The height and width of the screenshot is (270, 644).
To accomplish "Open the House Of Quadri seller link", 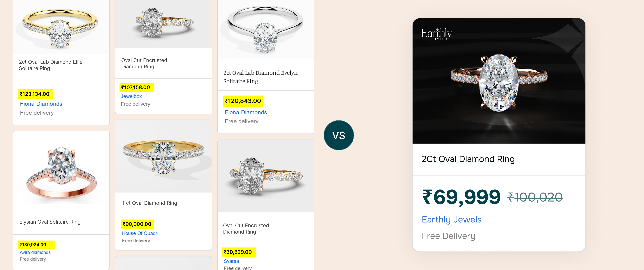I will 140,233.
